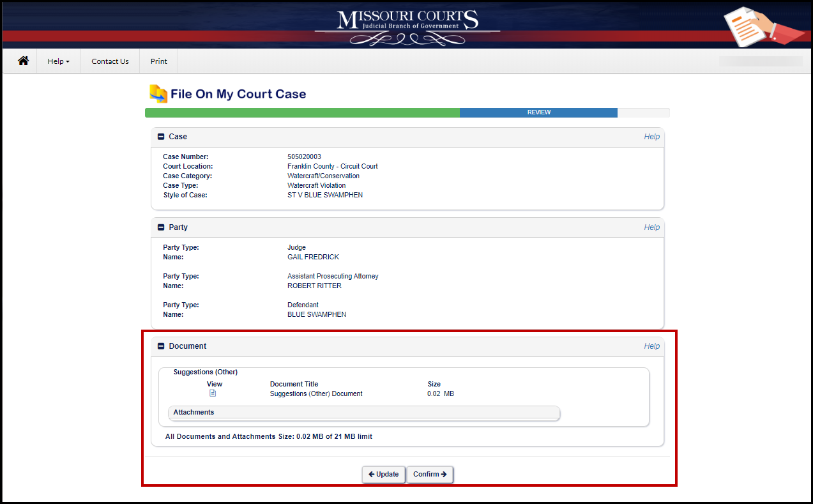Click the Defendant party type value

[x=303, y=305]
